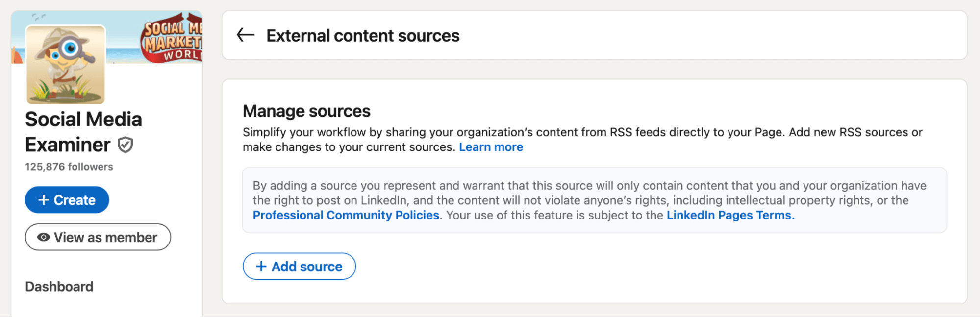Go back using the left arrow icon
980x317 pixels.
[x=246, y=35]
